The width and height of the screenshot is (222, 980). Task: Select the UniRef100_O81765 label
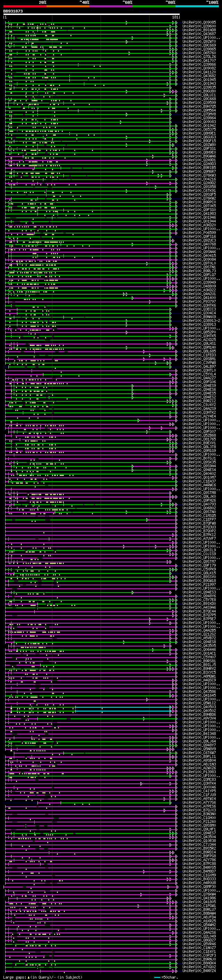(199, 439)
